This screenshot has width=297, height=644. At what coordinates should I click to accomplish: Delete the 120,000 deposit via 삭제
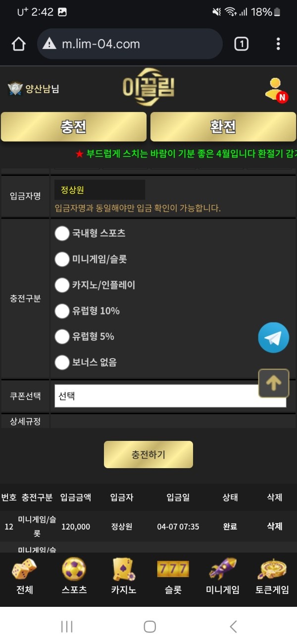pyautogui.click(x=274, y=527)
